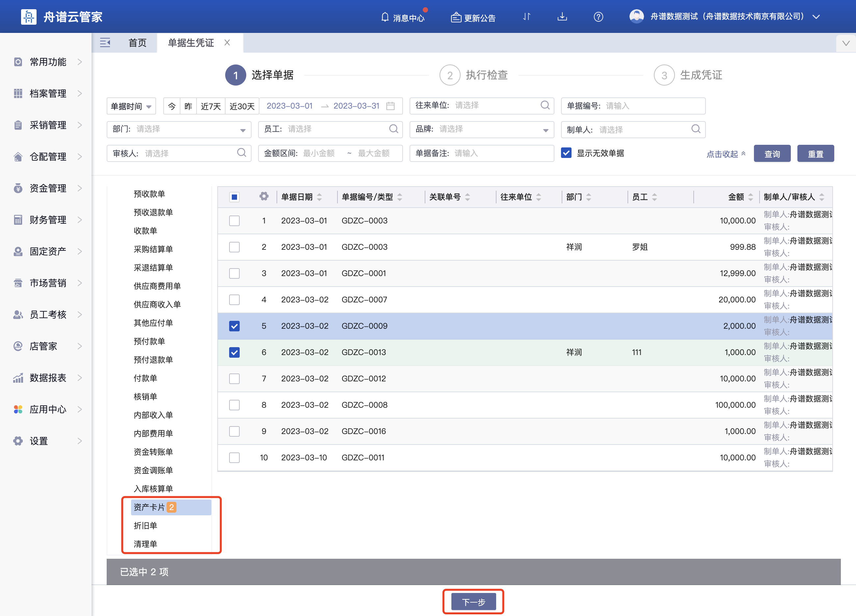Viewport: 856px width, 616px height.
Task: Open the message center bell icon
Action: click(x=385, y=17)
